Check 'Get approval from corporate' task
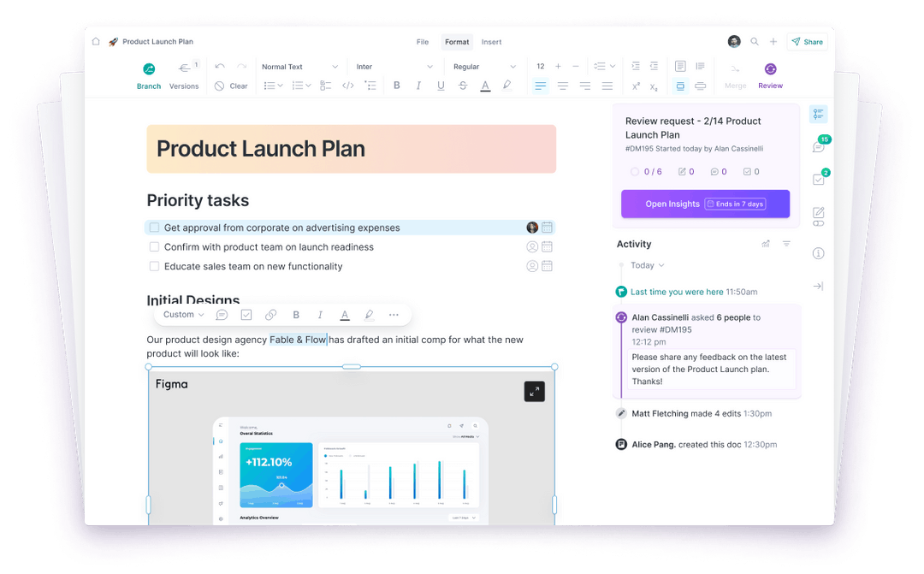Image resolution: width=924 pixels, height=574 pixels. 154,228
